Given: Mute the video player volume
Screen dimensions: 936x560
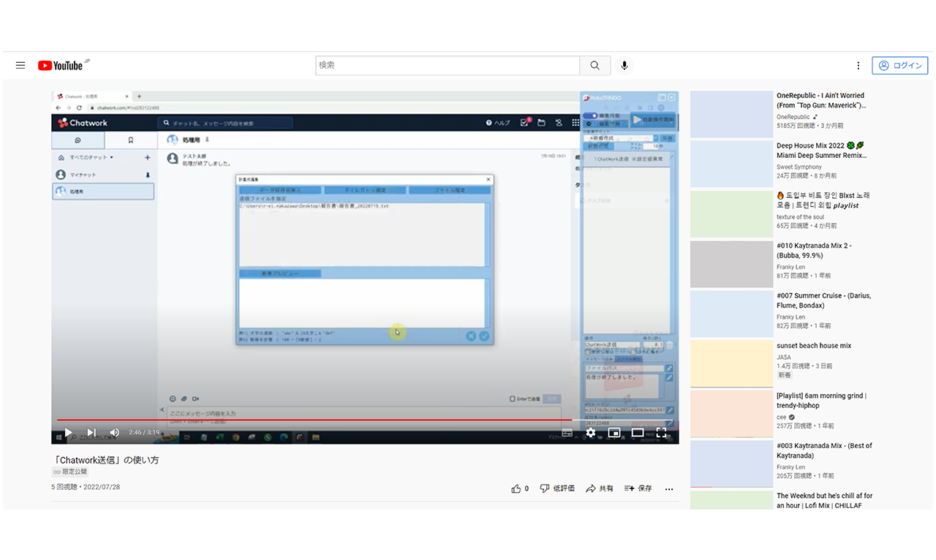Looking at the screenshot, I should (x=115, y=433).
